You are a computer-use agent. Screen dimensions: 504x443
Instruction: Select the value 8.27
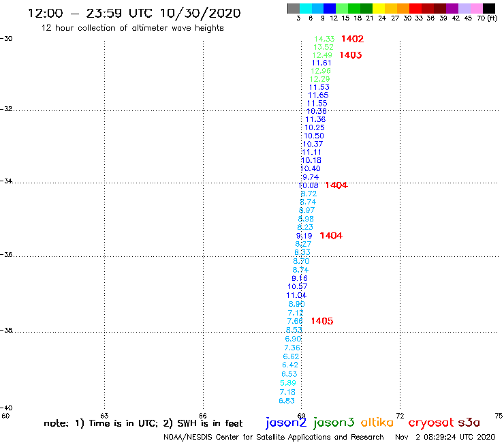tap(303, 244)
